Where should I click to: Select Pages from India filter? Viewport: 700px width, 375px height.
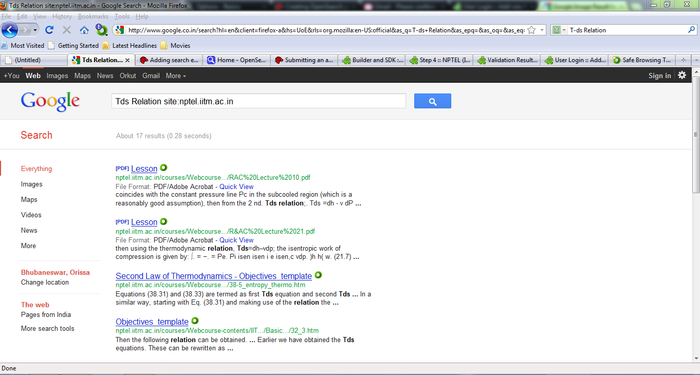(x=46, y=314)
